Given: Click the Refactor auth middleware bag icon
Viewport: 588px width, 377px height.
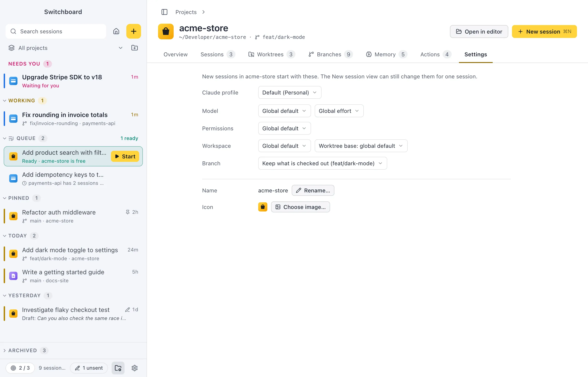Looking at the screenshot, I should tap(13, 216).
